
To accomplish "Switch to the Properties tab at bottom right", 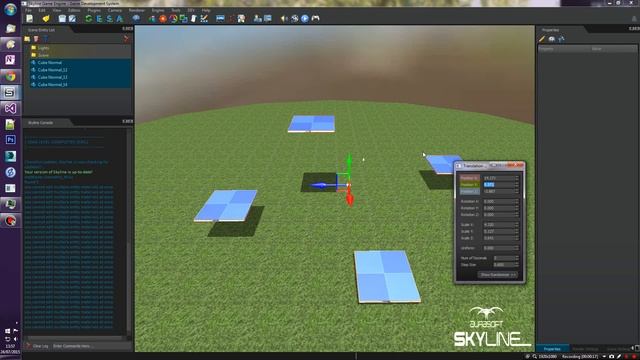I will [x=552, y=349].
